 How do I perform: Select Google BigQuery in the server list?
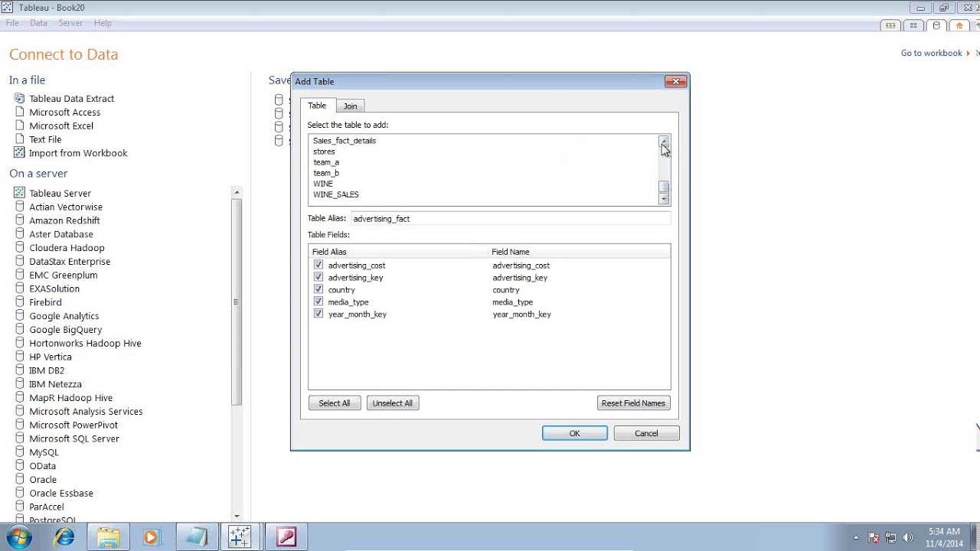click(66, 330)
